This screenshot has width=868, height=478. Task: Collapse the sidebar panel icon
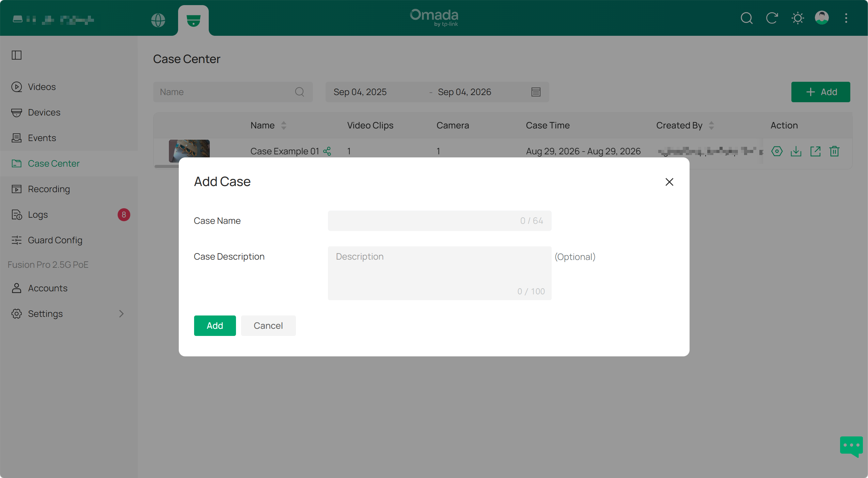point(17,55)
